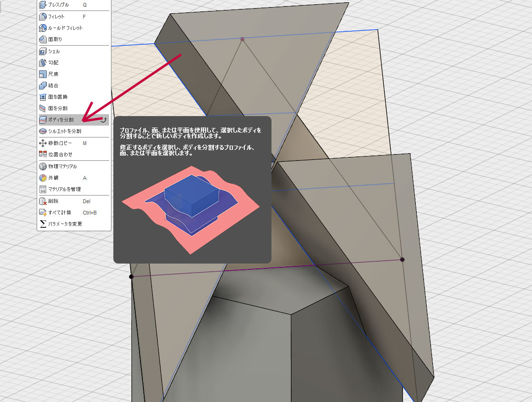Click the 結合 (Combine) icon
Viewport: 532px width, 402px height.
pyautogui.click(x=42, y=86)
